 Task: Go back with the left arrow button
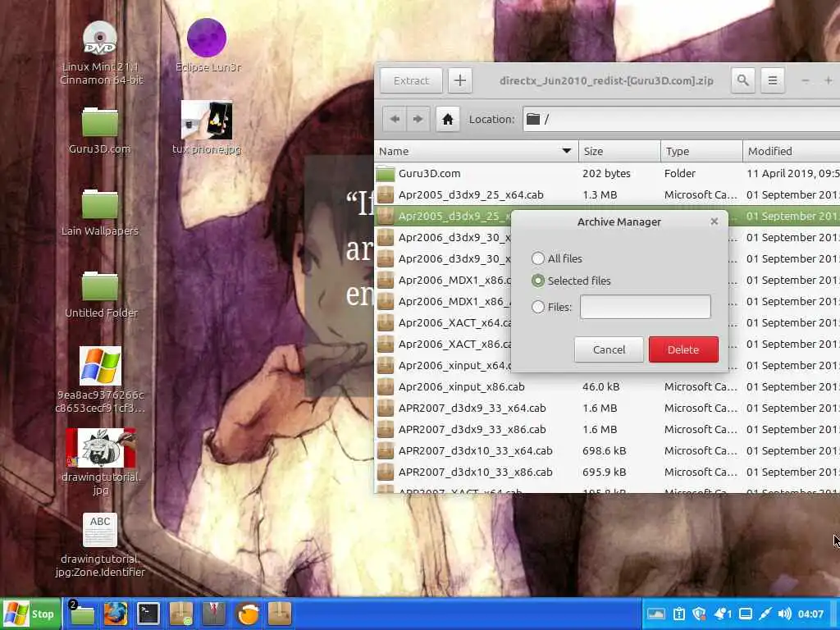click(395, 119)
